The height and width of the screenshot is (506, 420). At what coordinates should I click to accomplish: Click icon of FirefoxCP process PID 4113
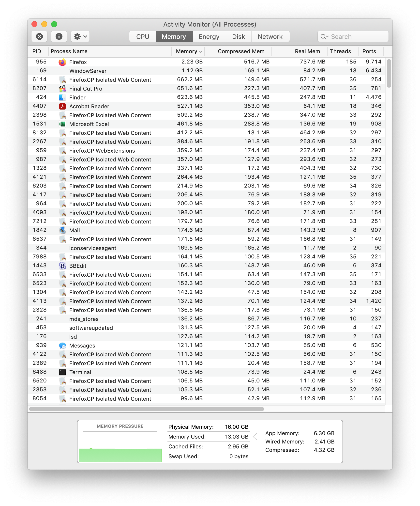[63, 301]
